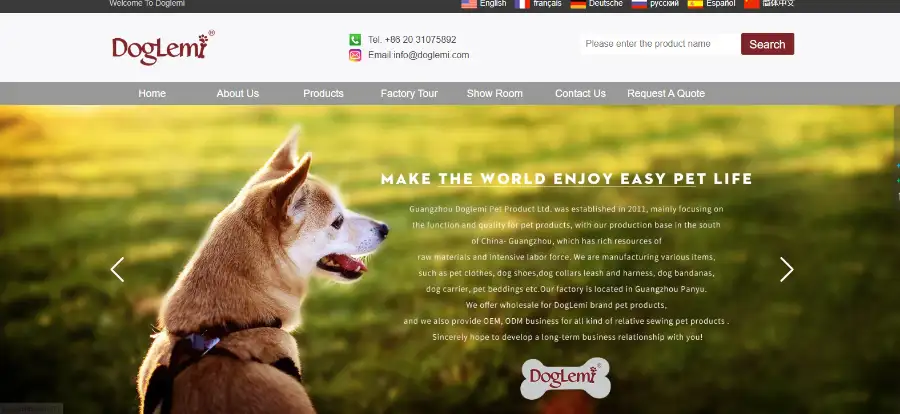Screen dimensions: 900x414
Task: Go to previous banner slide arrow
Action: point(117,269)
